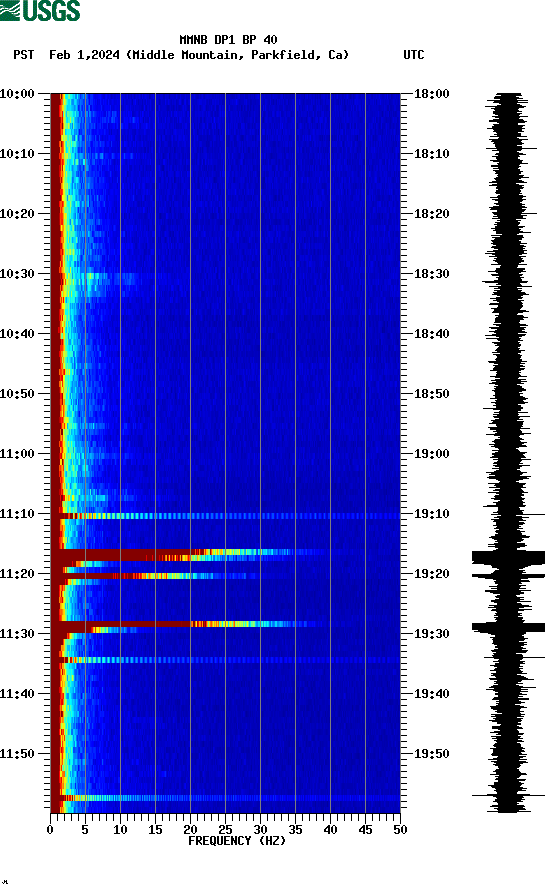
Task: Click the 'FREQUENCY (HZ)' axis label
Action: point(237,841)
